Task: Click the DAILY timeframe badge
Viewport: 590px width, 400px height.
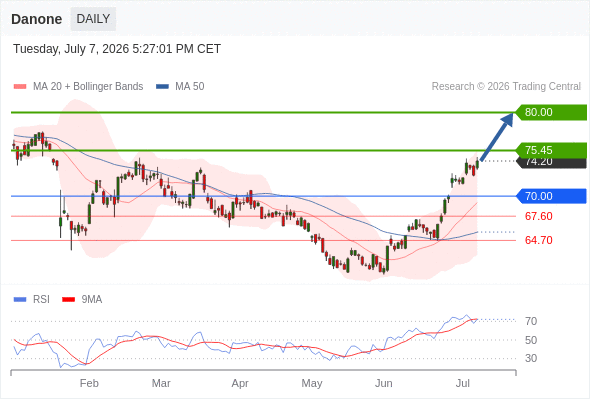Action: (x=93, y=19)
